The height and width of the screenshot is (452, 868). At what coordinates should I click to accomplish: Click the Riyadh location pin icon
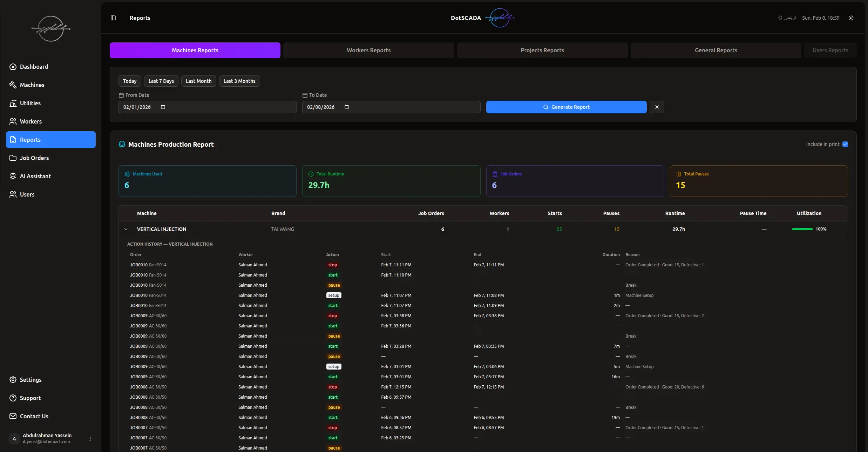click(x=780, y=18)
